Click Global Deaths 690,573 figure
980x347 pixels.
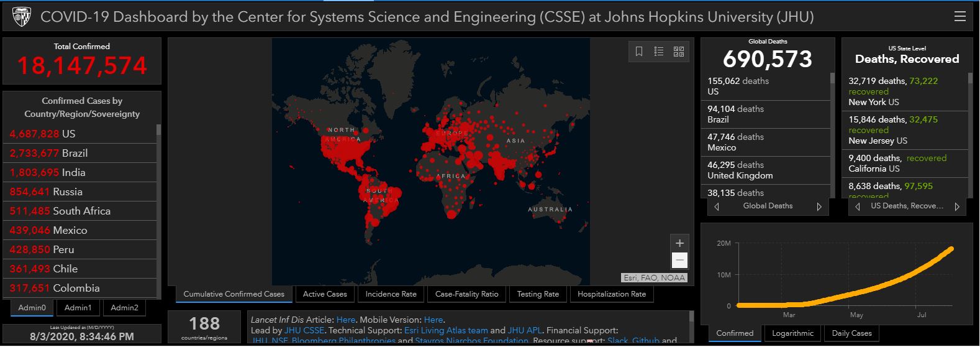pyautogui.click(x=768, y=59)
